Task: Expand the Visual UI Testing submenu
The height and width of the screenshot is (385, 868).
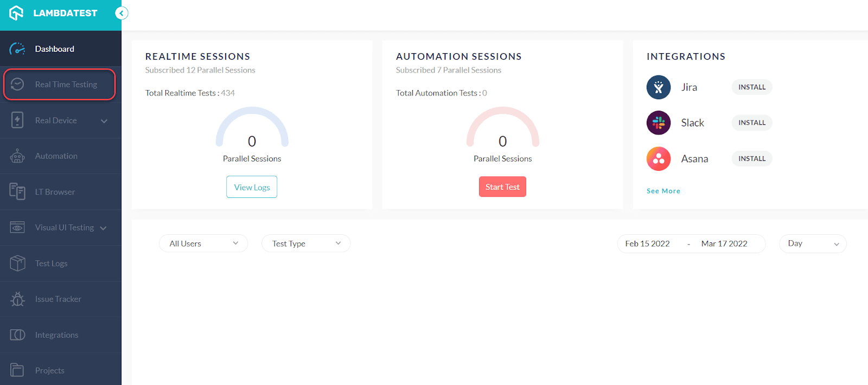Action: coord(104,228)
